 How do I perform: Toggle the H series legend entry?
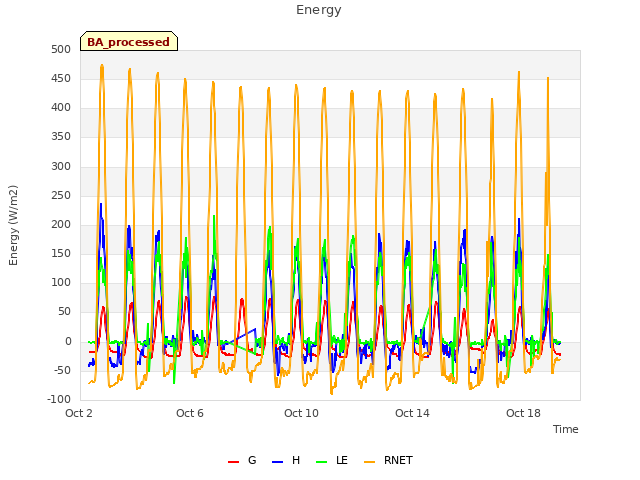[x=286, y=460]
